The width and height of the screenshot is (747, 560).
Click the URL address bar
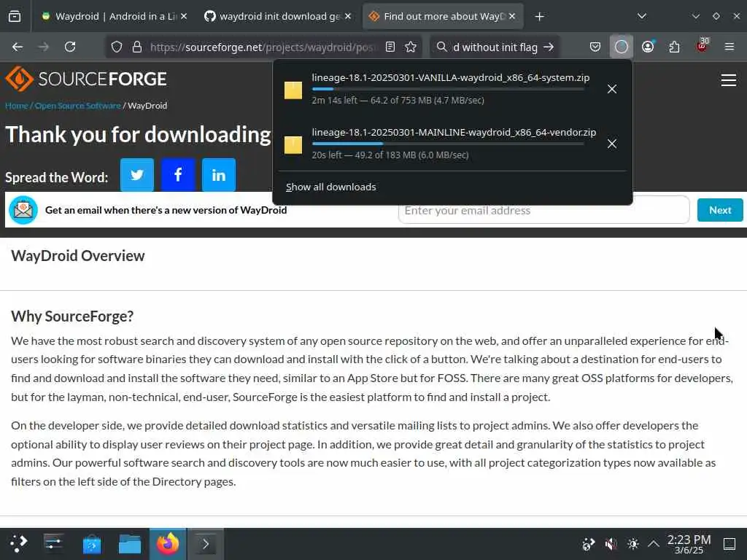coord(262,47)
